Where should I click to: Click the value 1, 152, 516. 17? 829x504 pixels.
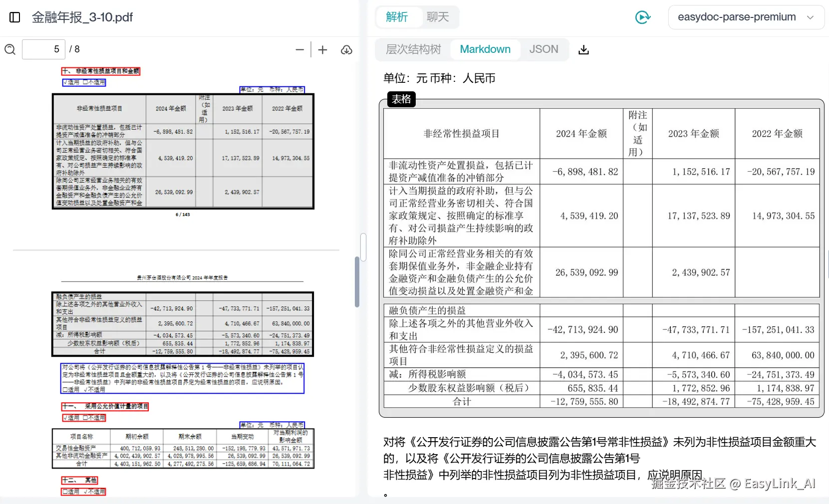click(x=701, y=172)
